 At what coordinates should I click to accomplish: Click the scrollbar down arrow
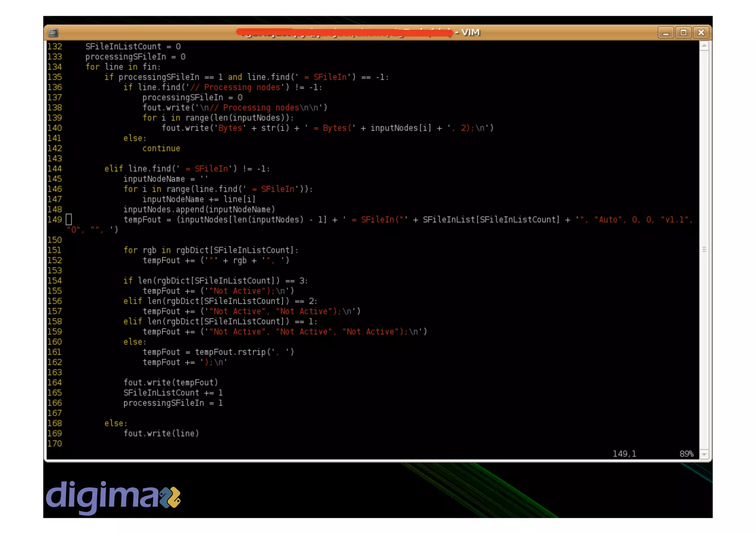[704, 455]
